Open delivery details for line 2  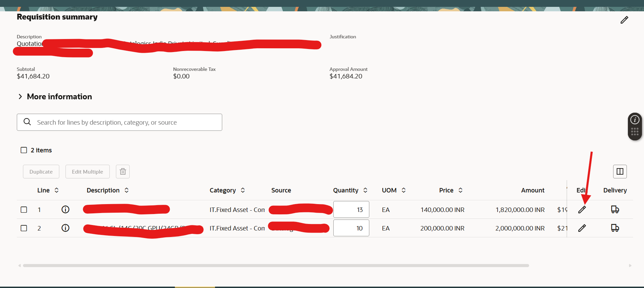click(615, 228)
